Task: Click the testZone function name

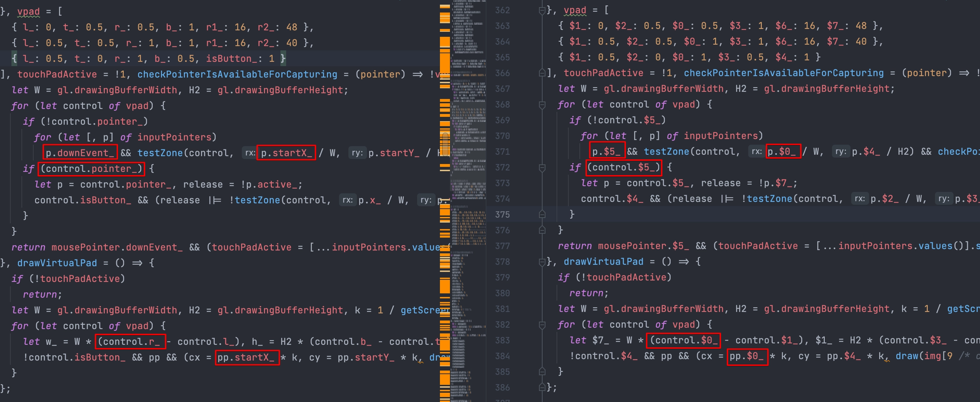Action: (160, 152)
